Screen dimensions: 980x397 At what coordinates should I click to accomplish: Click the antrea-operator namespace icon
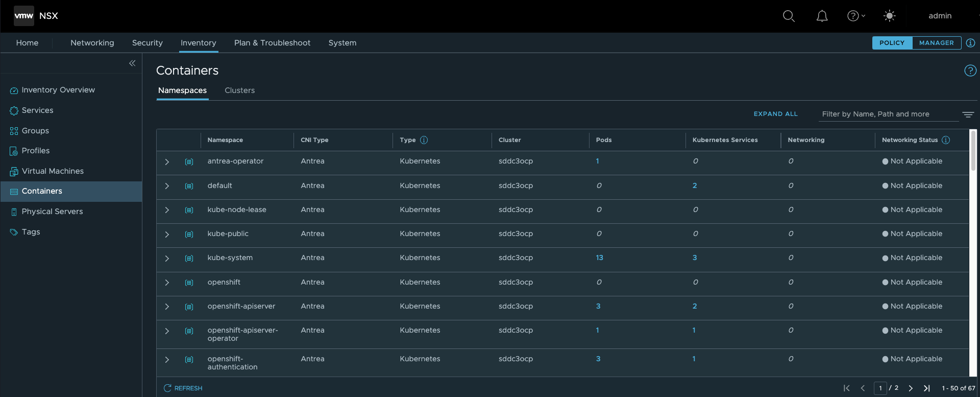point(189,162)
